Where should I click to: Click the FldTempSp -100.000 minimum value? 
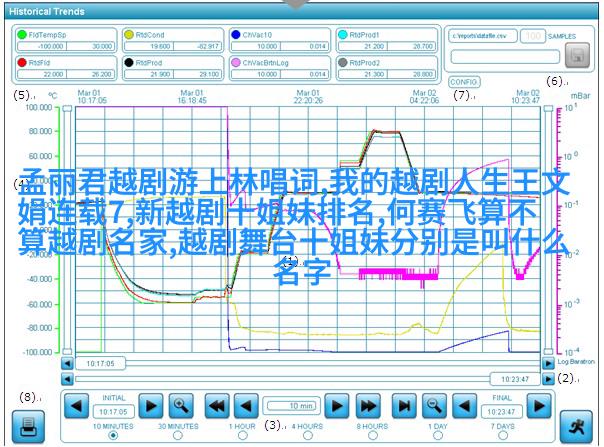tap(42, 46)
